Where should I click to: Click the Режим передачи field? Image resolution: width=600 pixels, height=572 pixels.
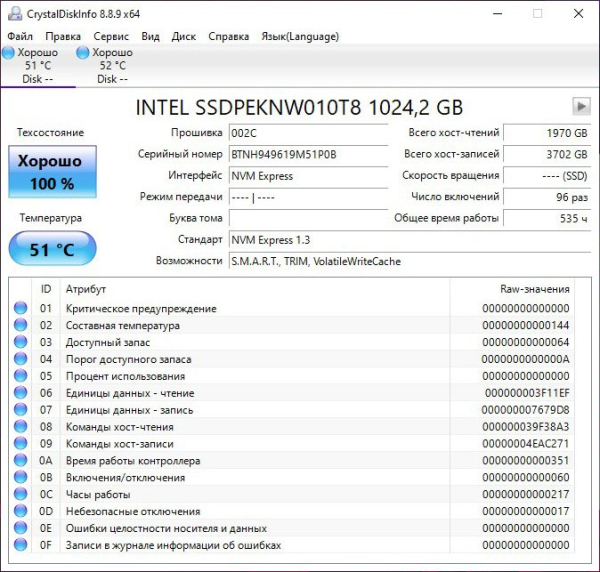tap(308, 197)
